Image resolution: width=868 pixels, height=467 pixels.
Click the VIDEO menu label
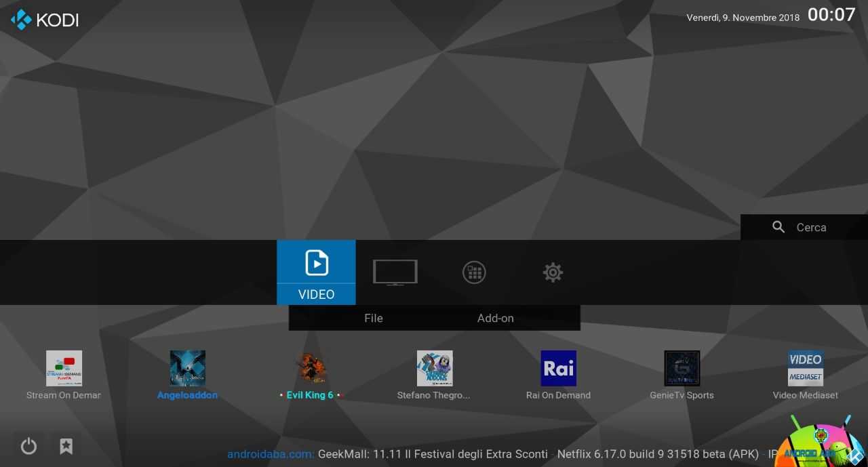pos(317,294)
